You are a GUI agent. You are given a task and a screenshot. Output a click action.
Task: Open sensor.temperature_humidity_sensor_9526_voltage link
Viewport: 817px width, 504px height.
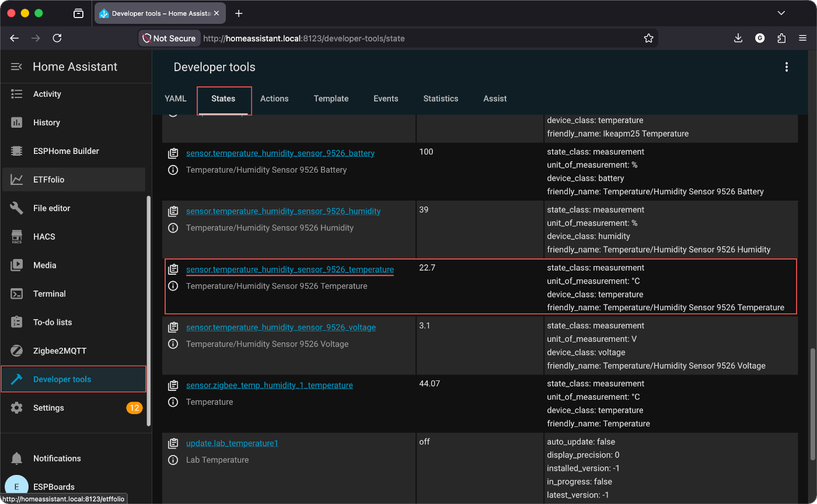click(x=281, y=327)
